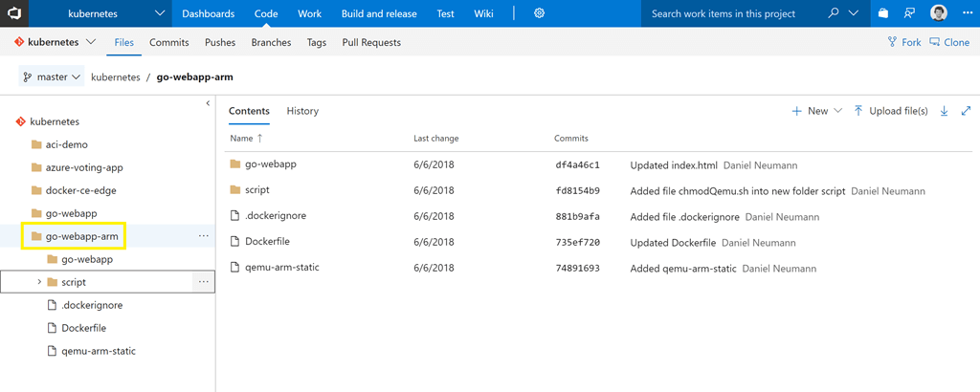This screenshot has width=980, height=392.
Task: Click the Azure DevOps logo icon
Action: 16,13
